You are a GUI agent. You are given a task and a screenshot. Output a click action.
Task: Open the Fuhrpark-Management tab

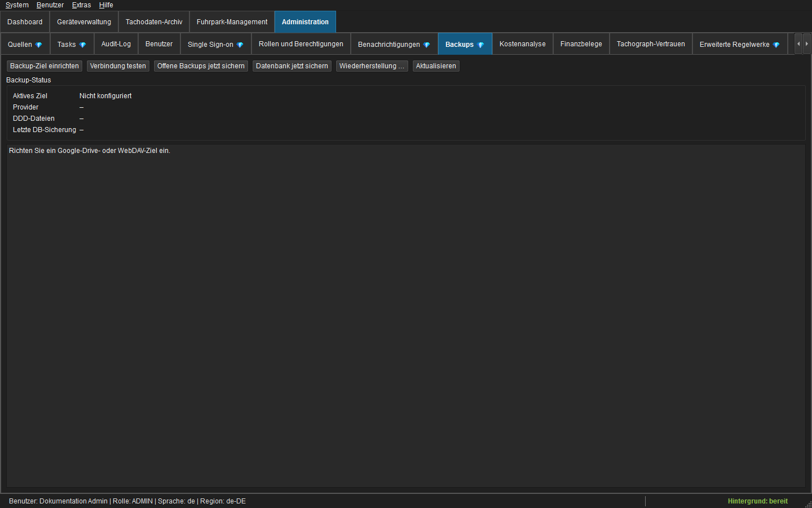(232, 22)
